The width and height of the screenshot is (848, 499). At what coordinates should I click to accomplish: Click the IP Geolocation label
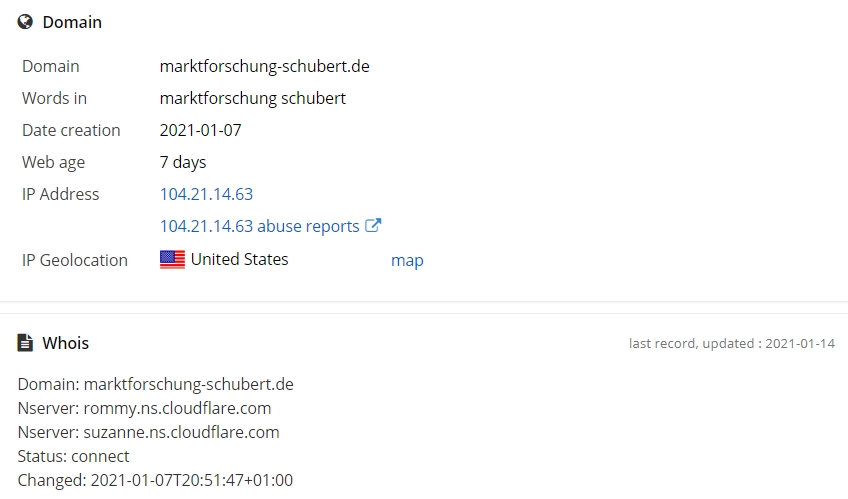[x=75, y=260]
